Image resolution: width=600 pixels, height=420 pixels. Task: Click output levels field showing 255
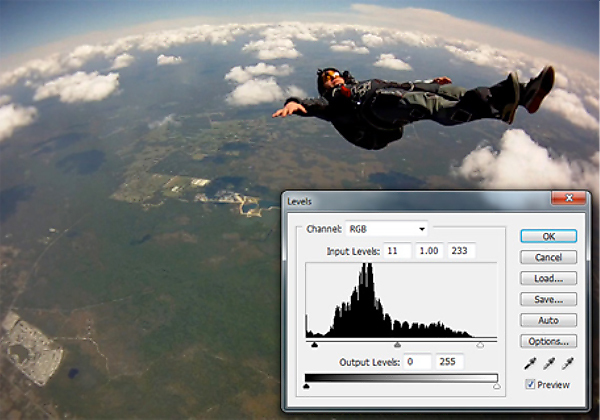[x=450, y=362]
